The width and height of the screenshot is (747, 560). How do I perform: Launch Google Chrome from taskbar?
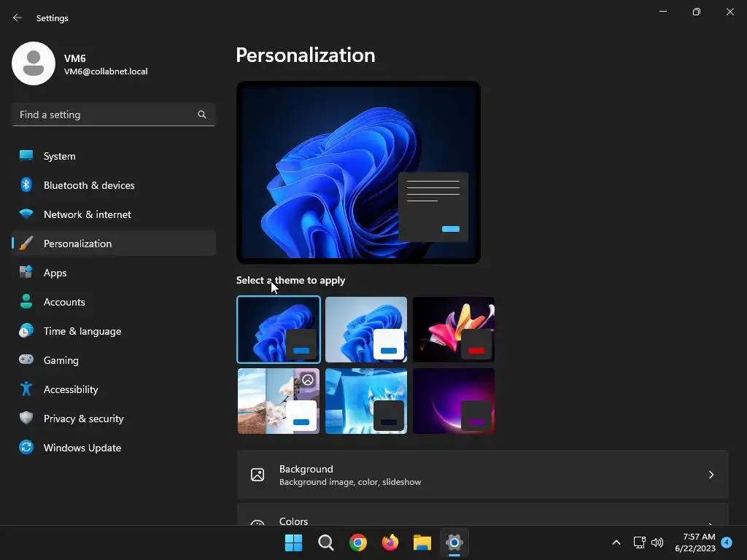point(357,542)
